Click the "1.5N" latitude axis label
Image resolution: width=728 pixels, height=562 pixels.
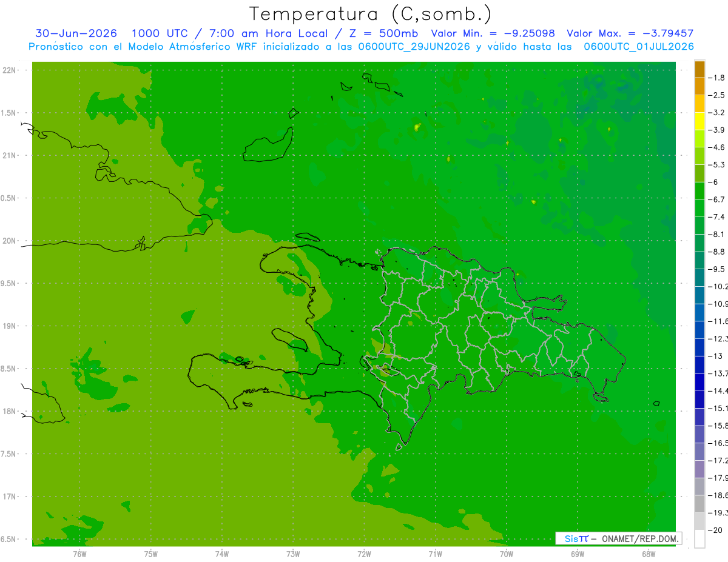[9, 113]
